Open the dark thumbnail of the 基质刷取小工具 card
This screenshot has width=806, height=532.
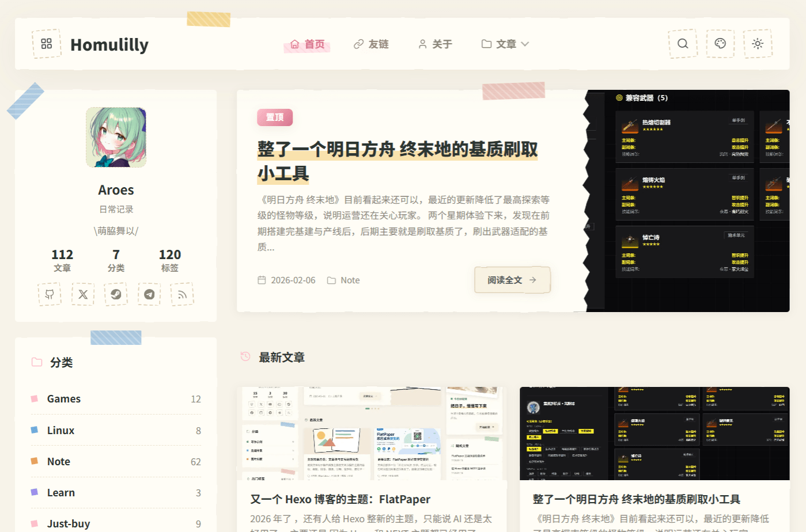click(654, 434)
